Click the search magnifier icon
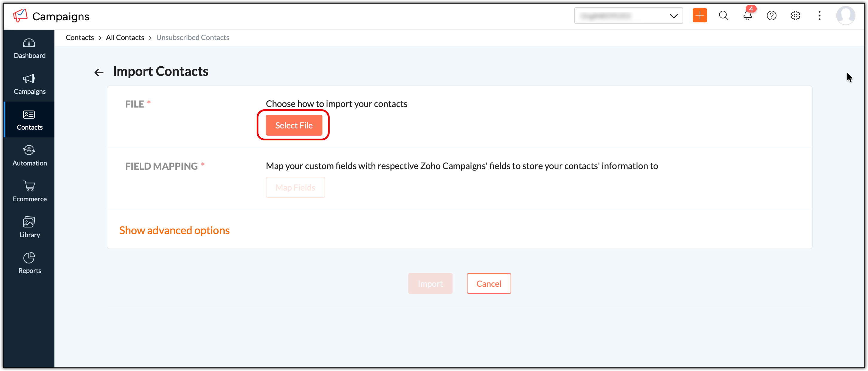This screenshot has width=868, height=371. (724, 16)
